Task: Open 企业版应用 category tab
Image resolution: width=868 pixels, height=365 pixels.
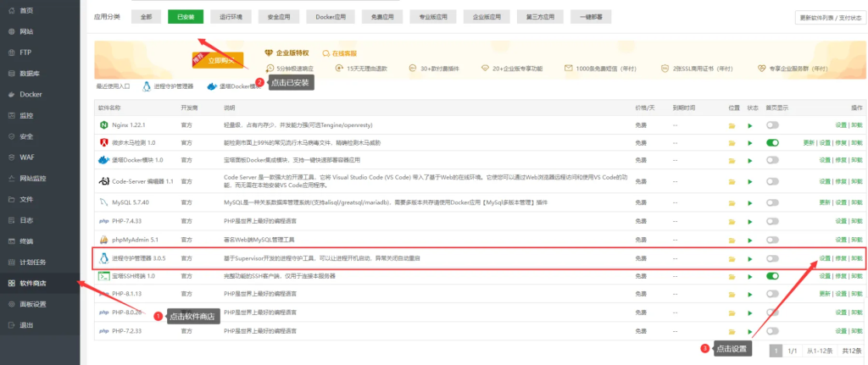Action: [x=487, y=17]
